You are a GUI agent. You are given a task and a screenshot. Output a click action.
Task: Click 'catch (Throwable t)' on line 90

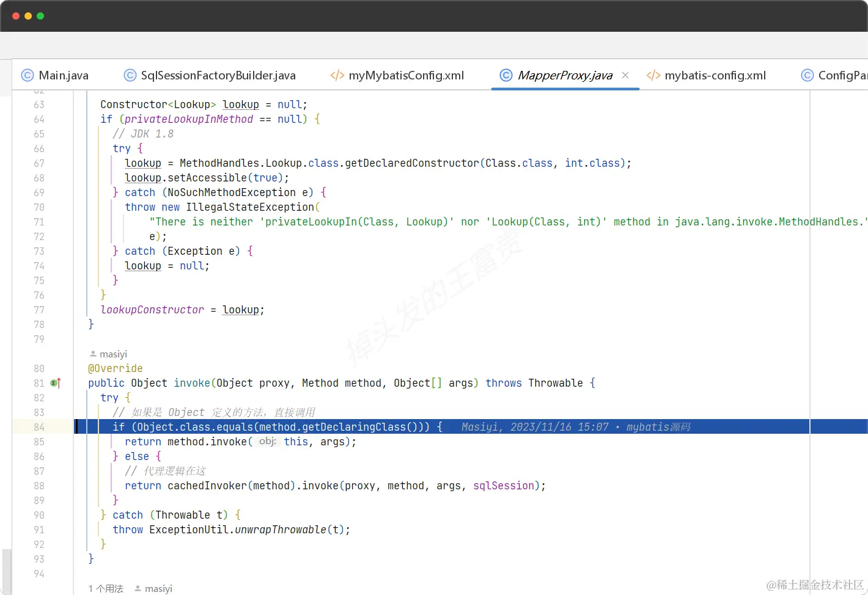pos(170,515)
